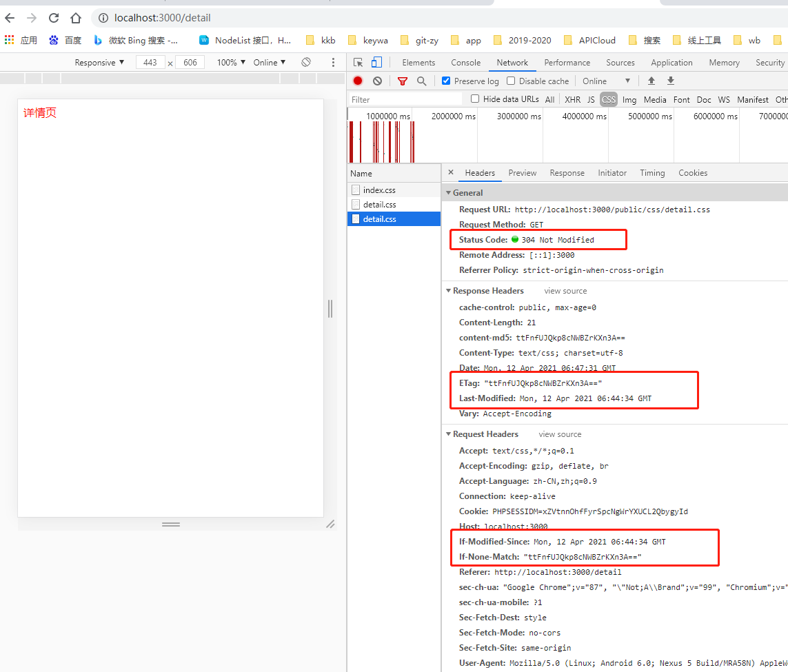788x672 pixels.
Task: Collapse the Response Headers section
Action: click(449, 291)
